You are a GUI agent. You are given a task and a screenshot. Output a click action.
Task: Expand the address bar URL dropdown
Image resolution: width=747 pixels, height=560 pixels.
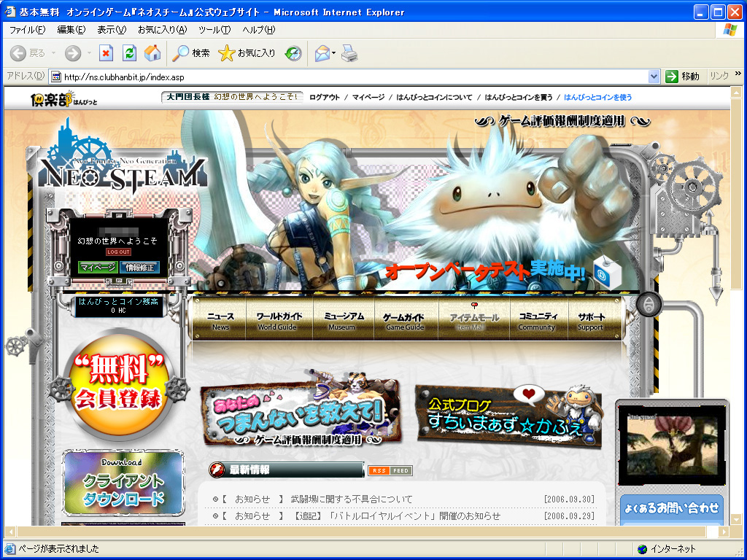[x=654, y=76]
